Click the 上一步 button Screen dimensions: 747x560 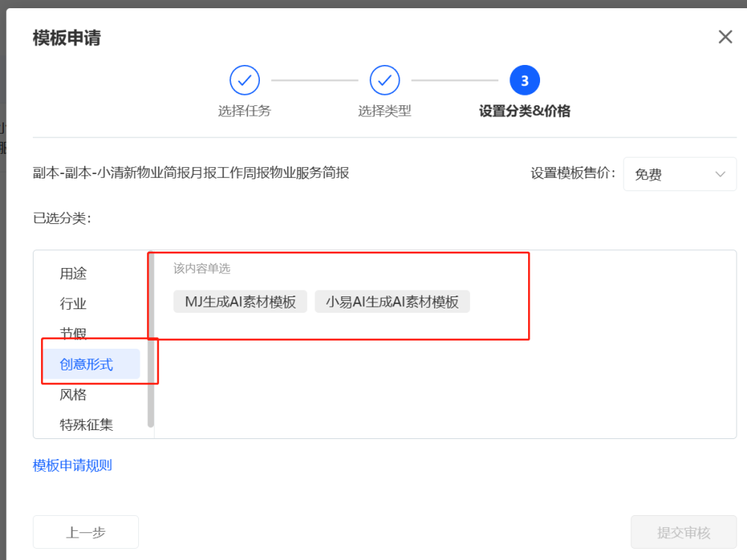click(86, 532)
